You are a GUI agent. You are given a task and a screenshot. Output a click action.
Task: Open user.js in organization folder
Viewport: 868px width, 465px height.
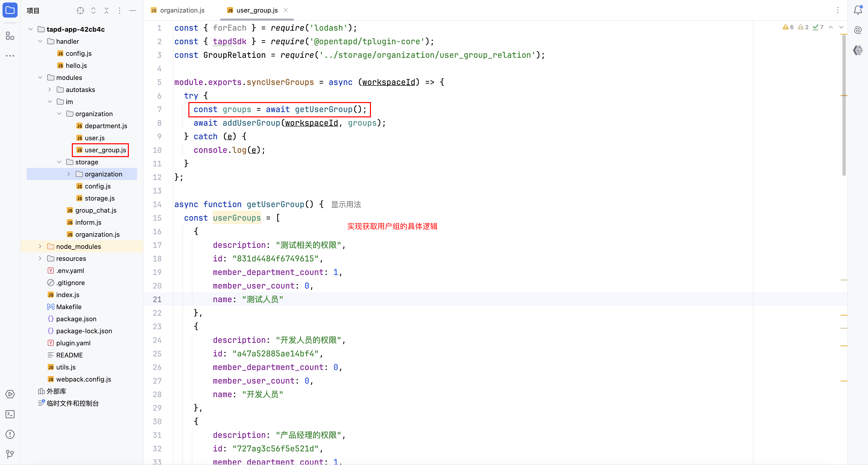tap(94, 138)
